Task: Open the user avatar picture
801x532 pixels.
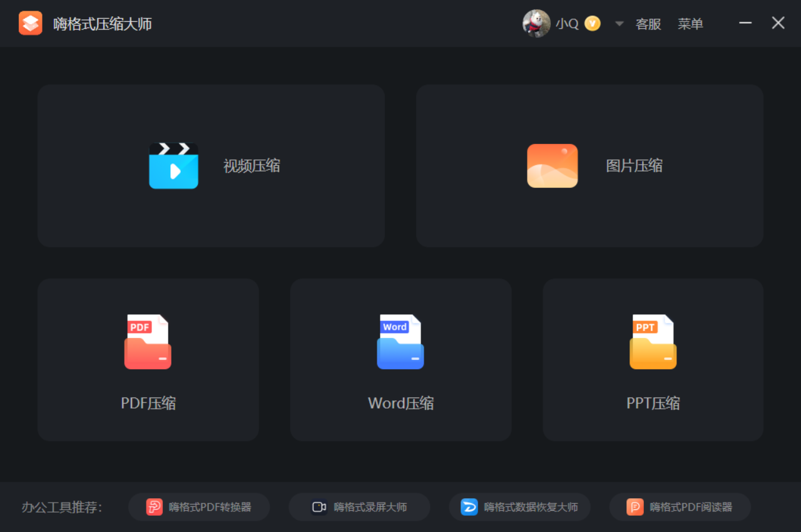Action: (x=536, y=24)
